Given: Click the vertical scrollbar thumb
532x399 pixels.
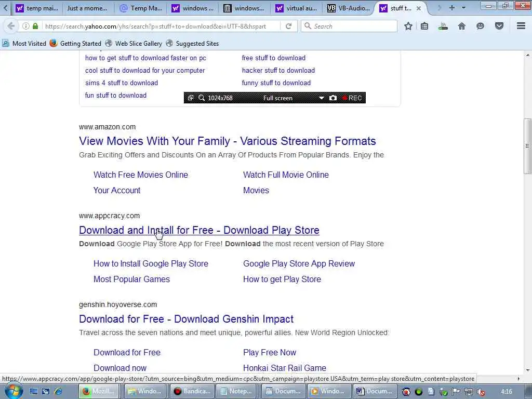Looking at the screenshot, I should pos(527,146).
